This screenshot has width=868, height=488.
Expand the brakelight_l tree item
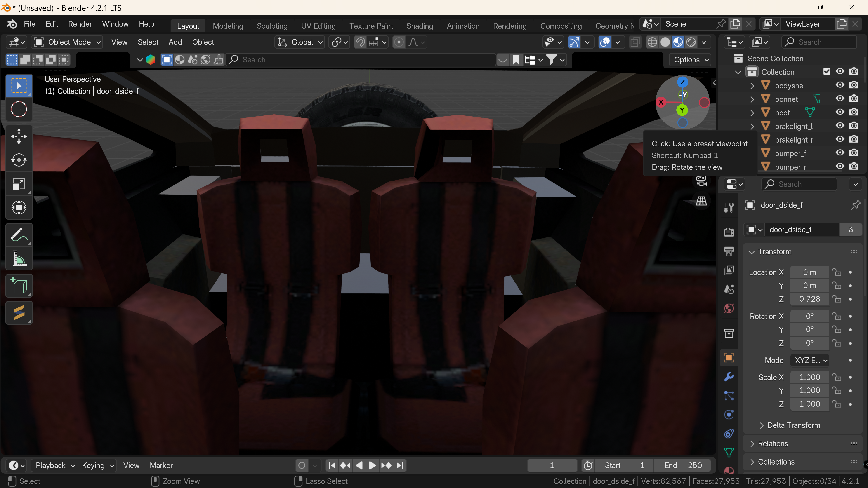(752, 126)
